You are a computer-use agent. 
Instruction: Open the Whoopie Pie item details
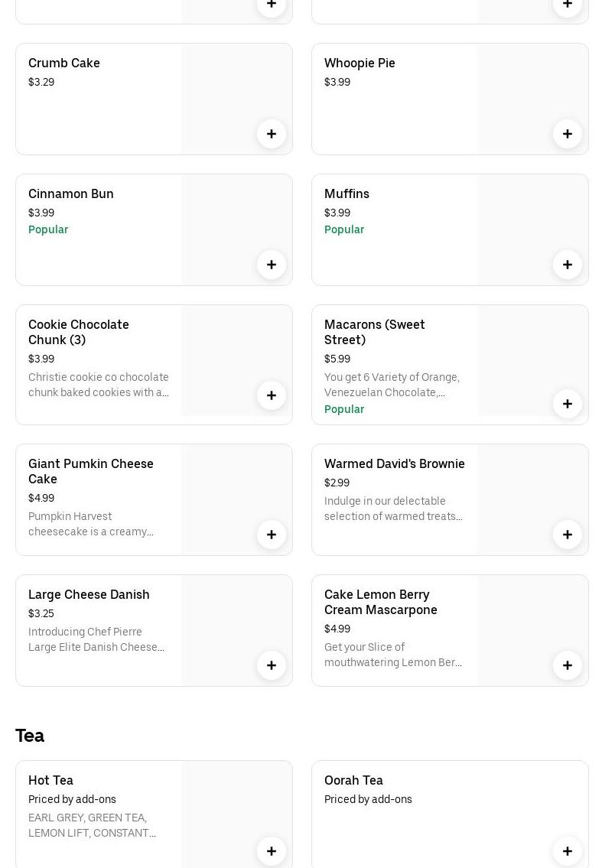(360, 63)
